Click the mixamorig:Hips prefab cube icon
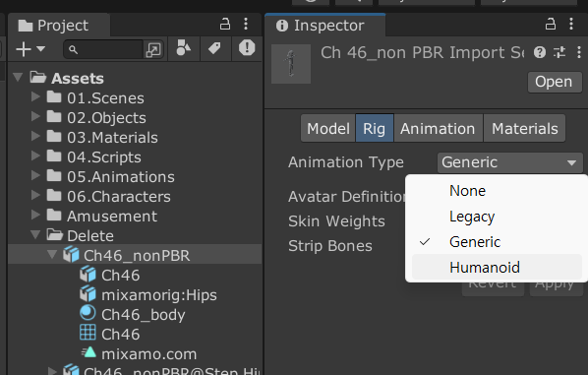 (88, 294)
